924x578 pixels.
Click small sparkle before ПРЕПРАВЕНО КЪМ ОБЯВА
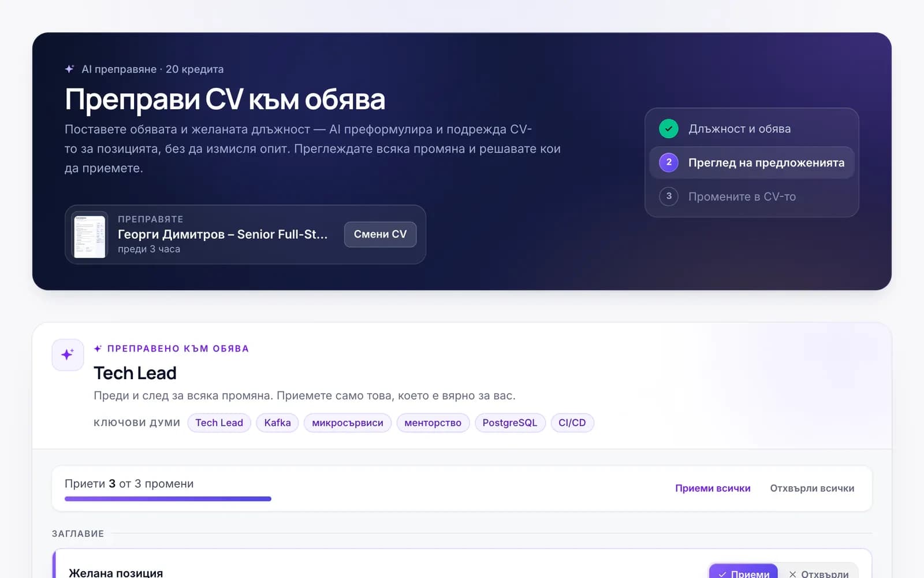(98, 349)
